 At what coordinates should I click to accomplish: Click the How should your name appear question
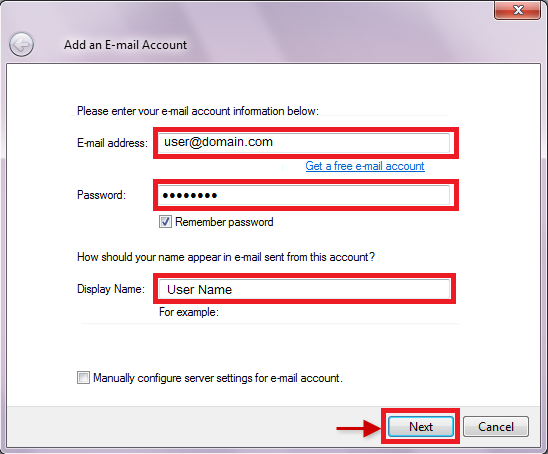[x=226, y=257]
